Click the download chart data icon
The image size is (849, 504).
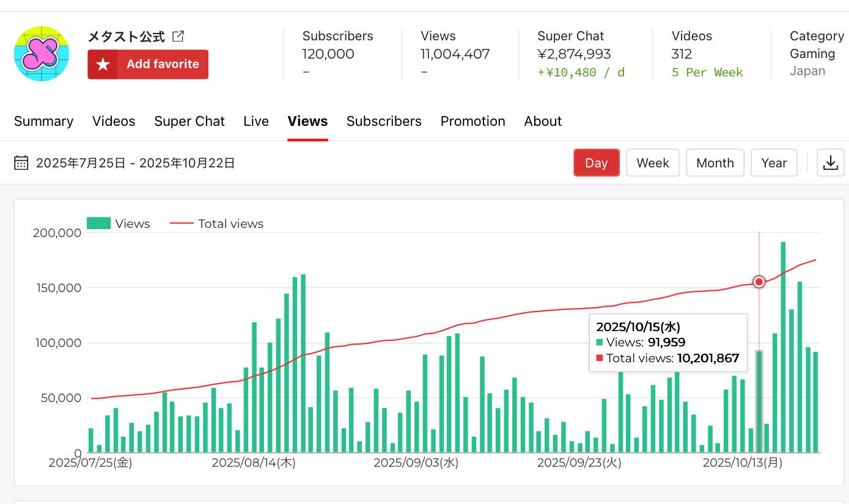point(830,163)
